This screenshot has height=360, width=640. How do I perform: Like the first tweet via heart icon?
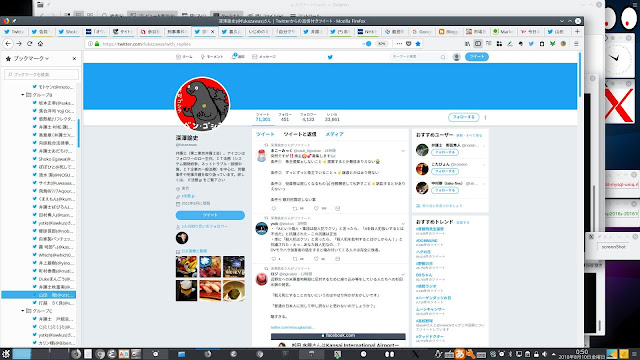pos(316,209)
